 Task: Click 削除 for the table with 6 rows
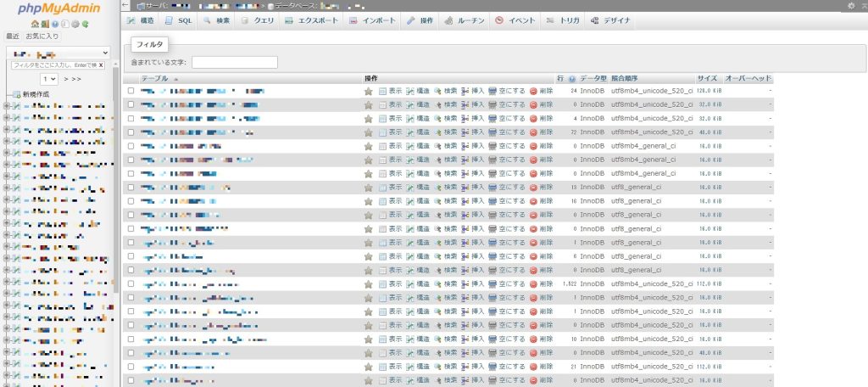tap(542, 256)
